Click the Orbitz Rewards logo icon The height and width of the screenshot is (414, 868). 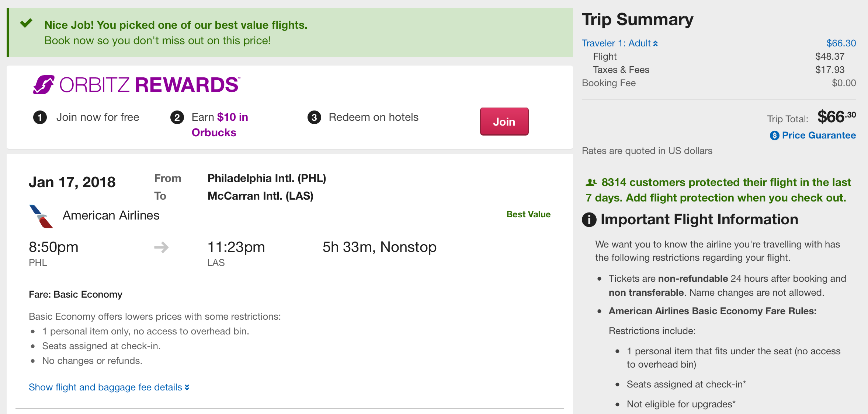click(44, 85)
